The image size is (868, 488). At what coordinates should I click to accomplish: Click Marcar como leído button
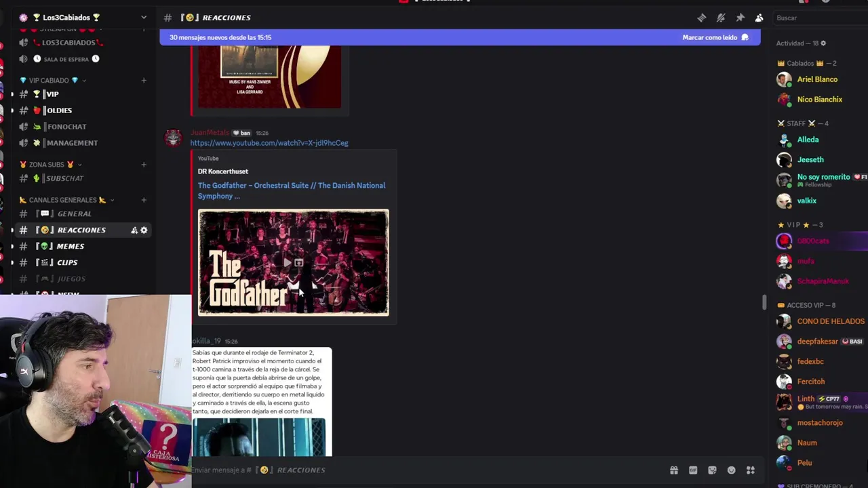[715, 37]
